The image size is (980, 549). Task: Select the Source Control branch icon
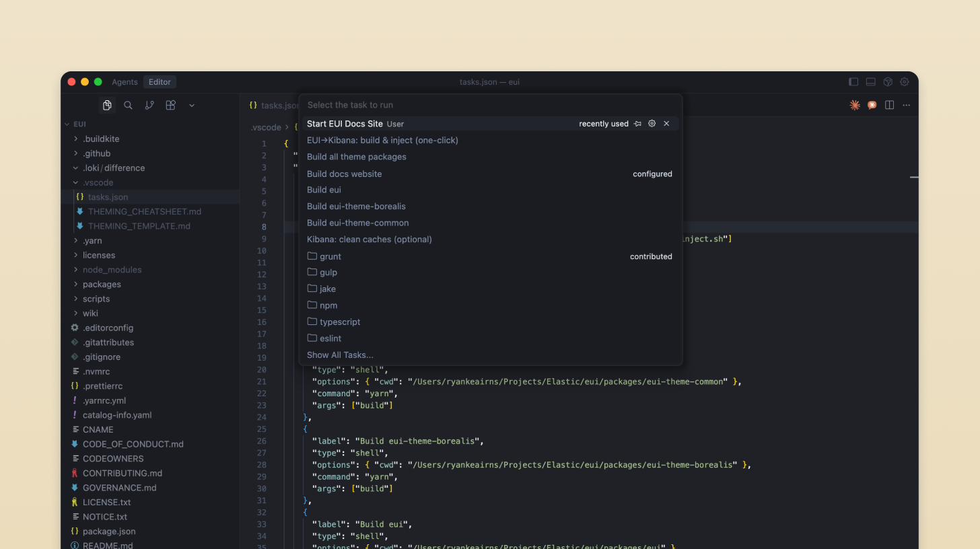(x=149, y=105)
